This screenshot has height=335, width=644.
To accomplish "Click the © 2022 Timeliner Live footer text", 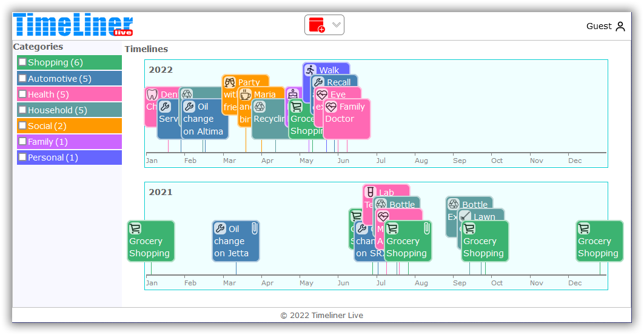I will [321, 315].
